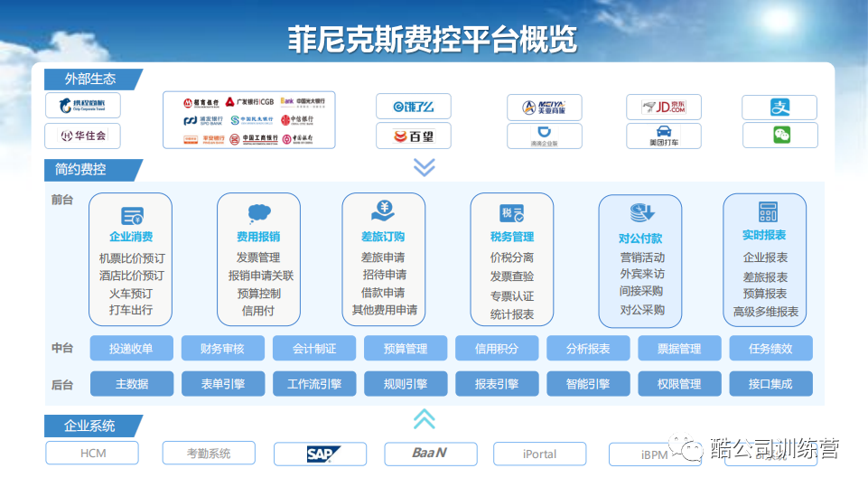The image size is (868, 487).
Task: Select the 外部生态 section tab
Action: (x=89, y=80)
